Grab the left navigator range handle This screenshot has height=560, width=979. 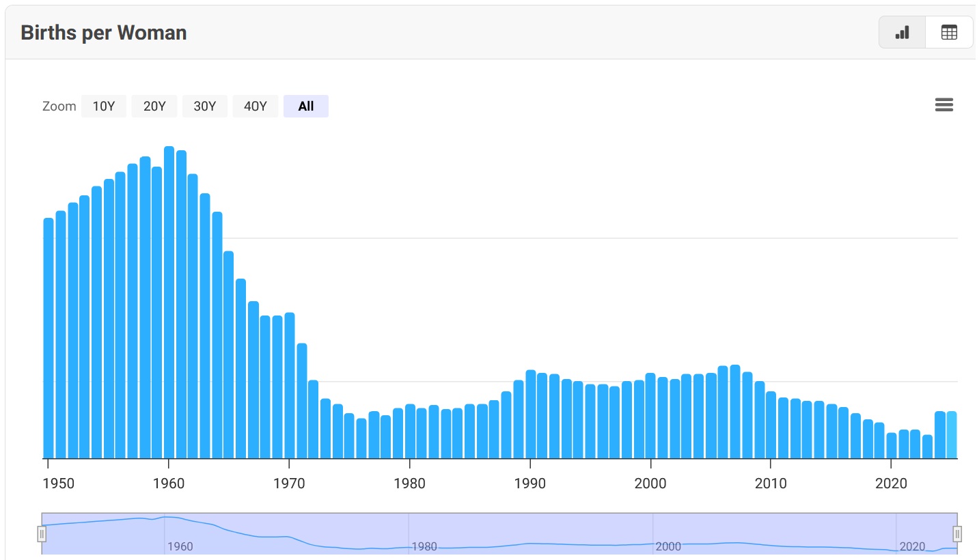[42, 533]
